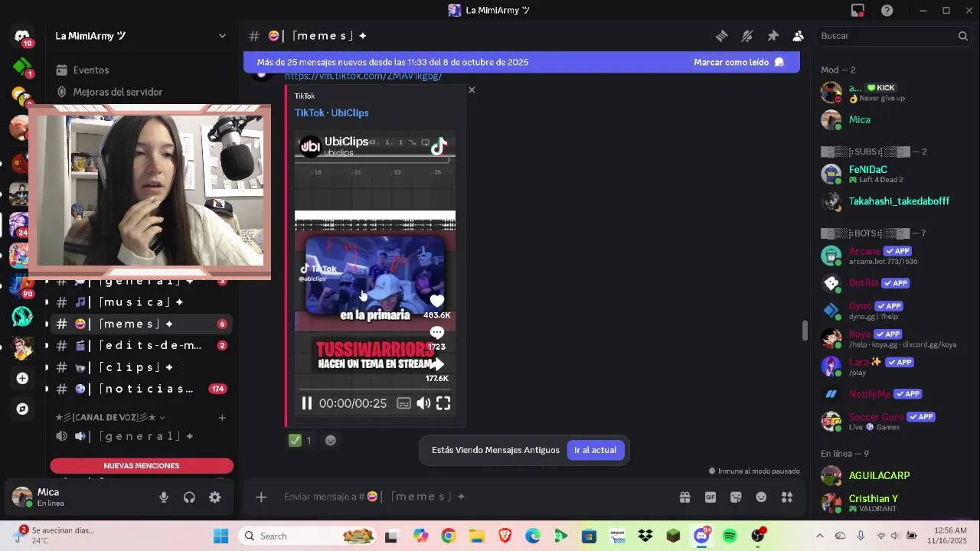This screenshot has width=980, height=551.
Task: Open the help question mark icon
Action: 887,11
